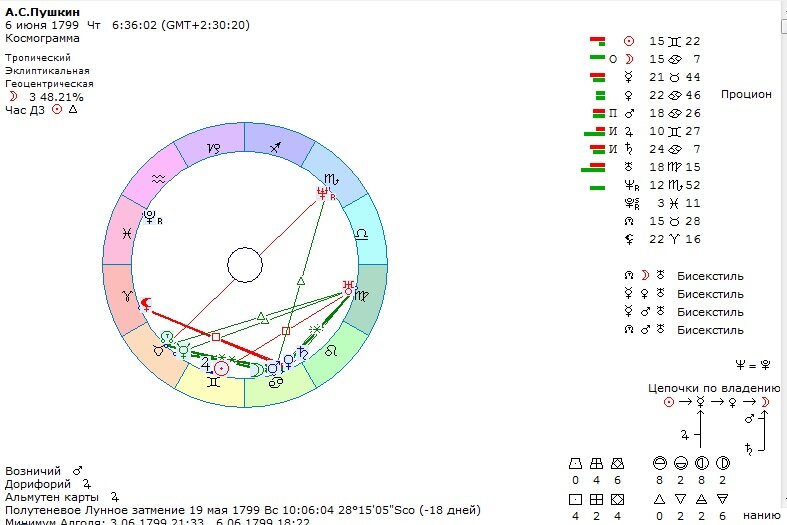Click the retrograde Neptune glyph inside the wheel
Screen dimensions: 787x525
tap(323, 193)
